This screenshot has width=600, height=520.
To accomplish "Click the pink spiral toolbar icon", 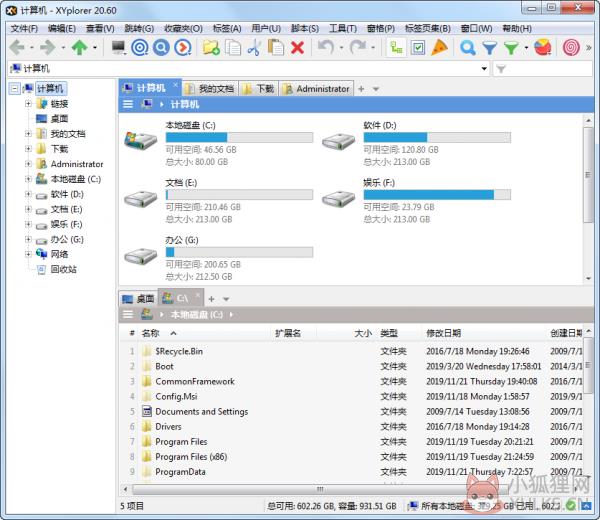I will click(x=571, y=47).
